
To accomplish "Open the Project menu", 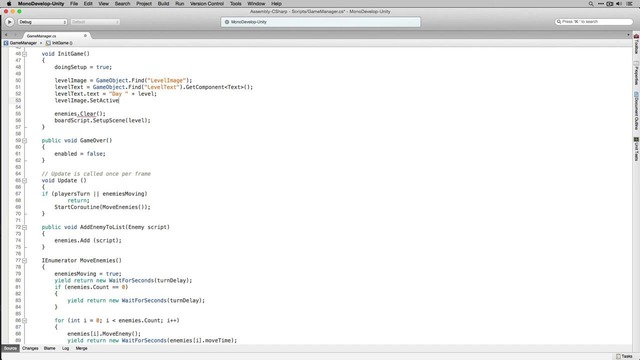I will pos(144,4).
